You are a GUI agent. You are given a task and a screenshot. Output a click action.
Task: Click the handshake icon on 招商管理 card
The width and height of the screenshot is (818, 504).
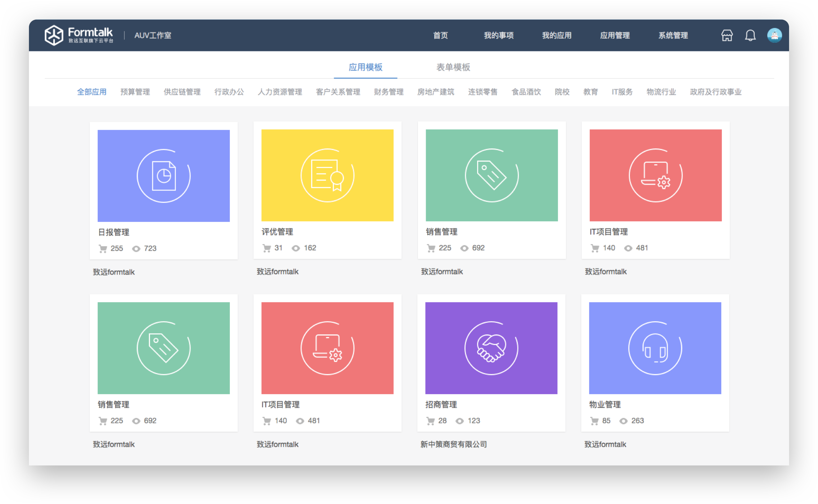(491, 348)
